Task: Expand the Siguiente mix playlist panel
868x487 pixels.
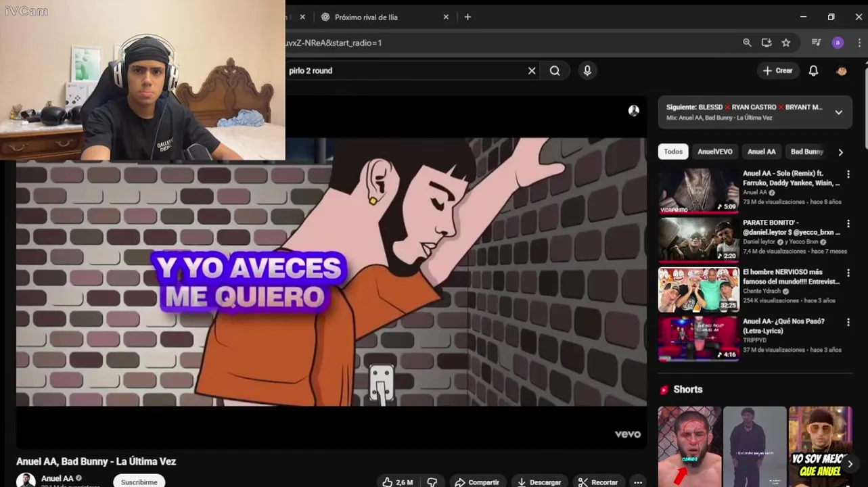Action: coord(838,112)
